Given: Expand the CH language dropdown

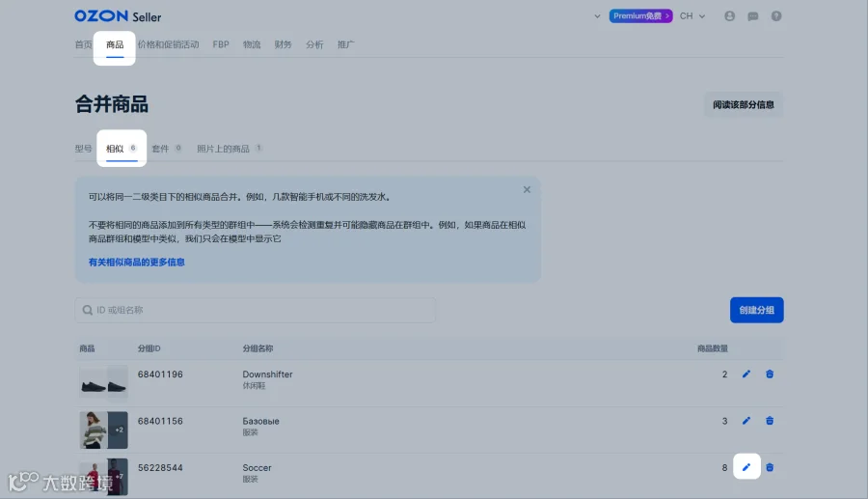Looking at the screenshot, I should click(692, 16).
